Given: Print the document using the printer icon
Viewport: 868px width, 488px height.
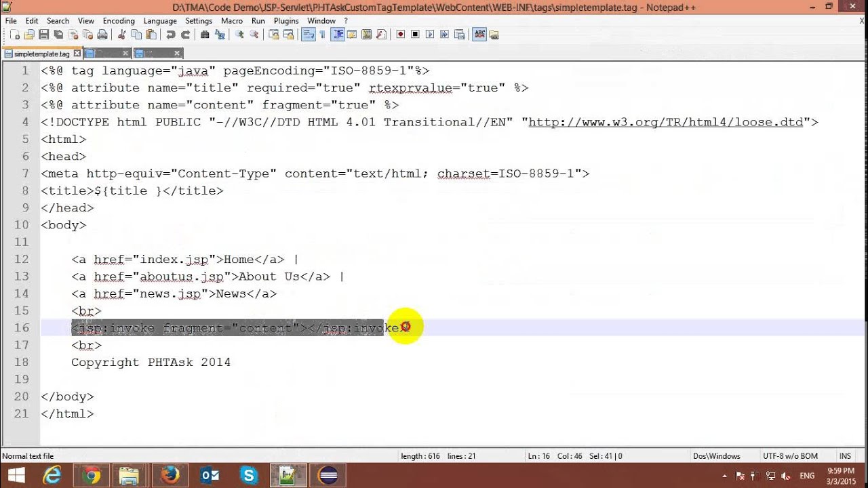Looking at the screenshot, I should pos(102,35).
